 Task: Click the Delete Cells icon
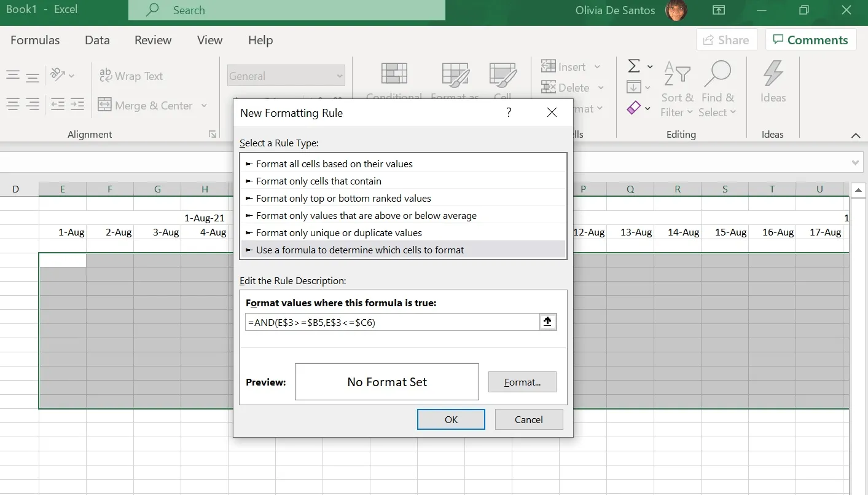pyautogui.click(x=550, y=87)
